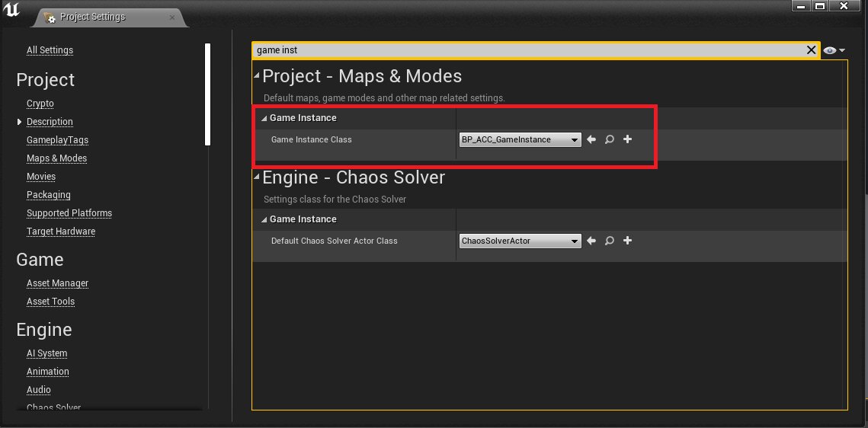868x428 pixels.
Task: Go to Maps & Modes settings
Action: click(x=56, y=158)
